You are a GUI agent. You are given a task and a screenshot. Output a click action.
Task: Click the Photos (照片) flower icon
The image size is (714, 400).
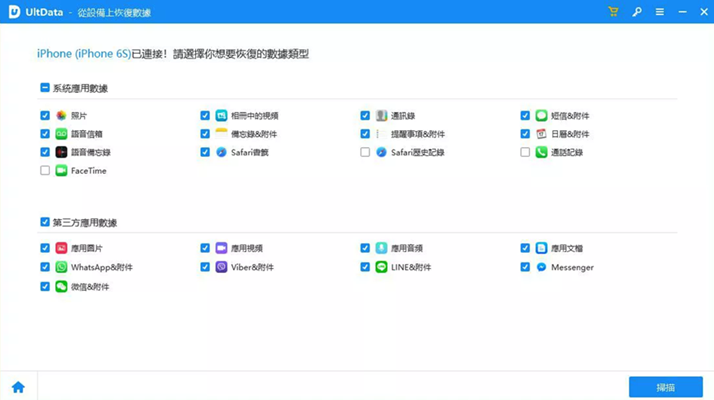click(61, 116)
